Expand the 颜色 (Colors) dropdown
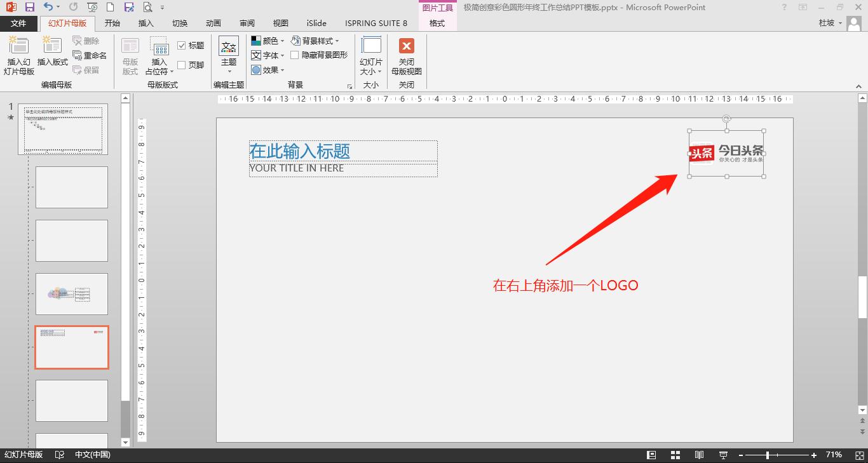This screenshot has height=463, width=868. [x=268, y=41]
